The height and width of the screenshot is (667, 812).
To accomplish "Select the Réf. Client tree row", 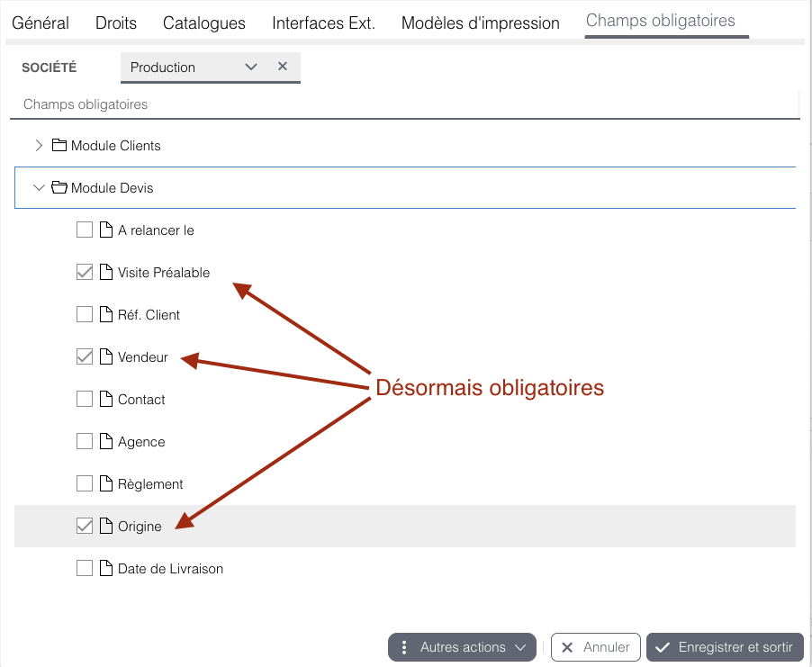I will click(x=405, y=314).
